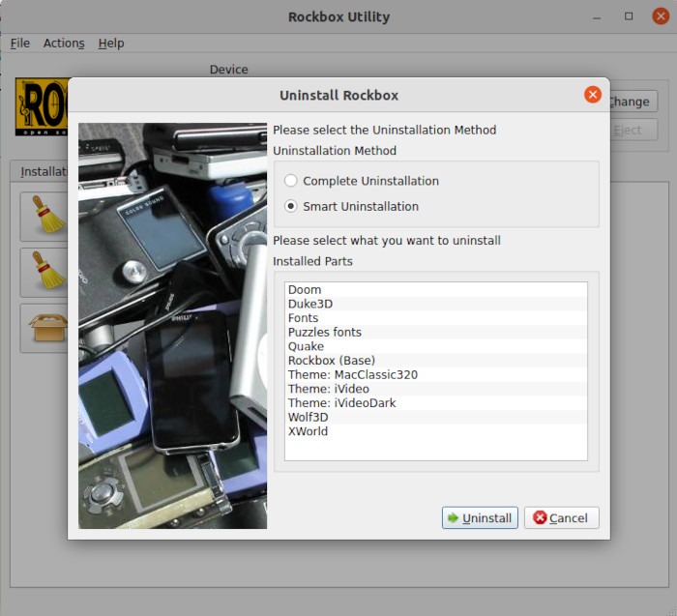Click the second broom icon button
This screenshot has width=677, height=616.
44,273
